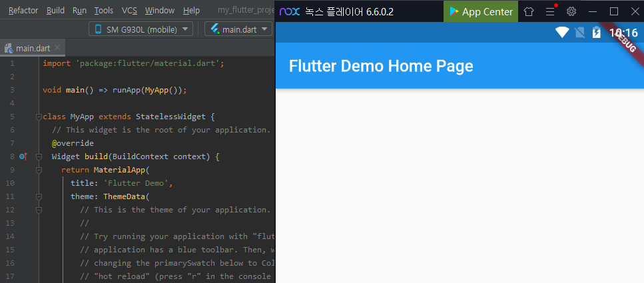Collapse the build method fold on line 8
Screen dimensions: 644x283
tap(39, 156)
